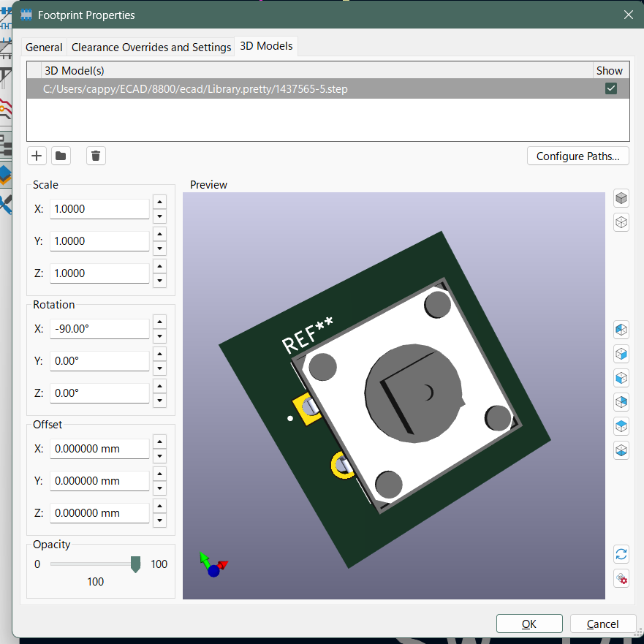
Task: Open the Clearance Overrides and Settings tab
Action: tap(151, 47)
